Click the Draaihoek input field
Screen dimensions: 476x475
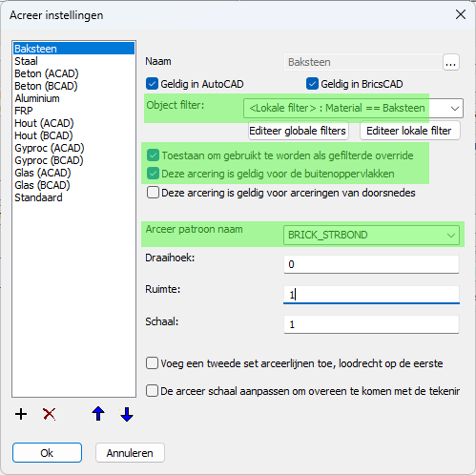(371, 264)
